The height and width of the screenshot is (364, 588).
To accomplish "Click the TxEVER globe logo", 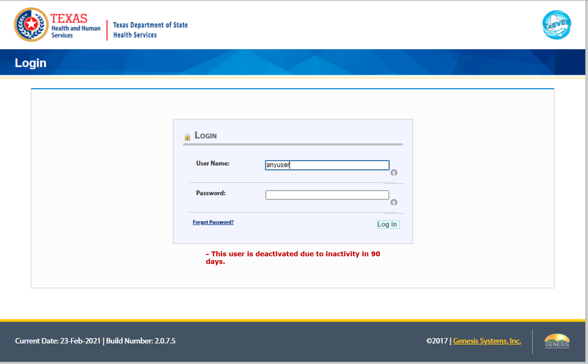I will [x=556, y=26].
